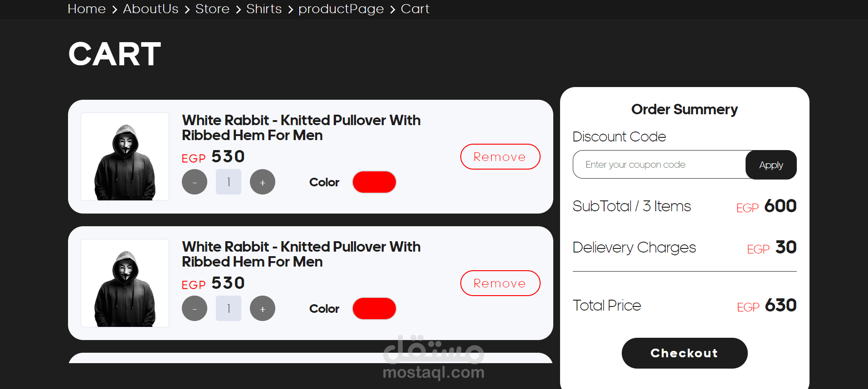
Task: Go to Home breadcrumb link
Action: [x=87, y=9]
